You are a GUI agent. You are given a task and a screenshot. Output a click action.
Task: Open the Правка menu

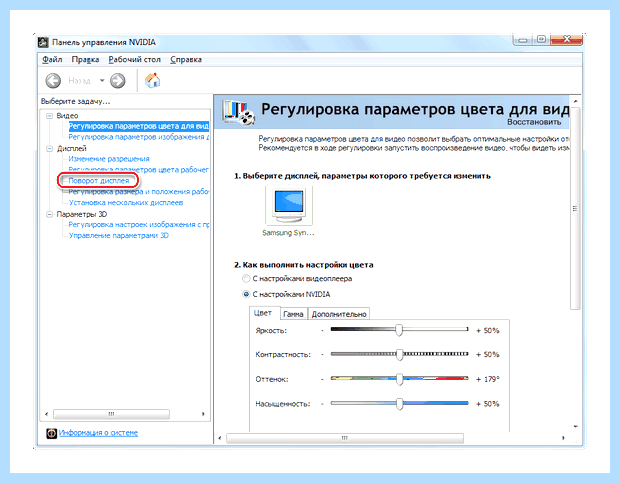pos(85,60)
